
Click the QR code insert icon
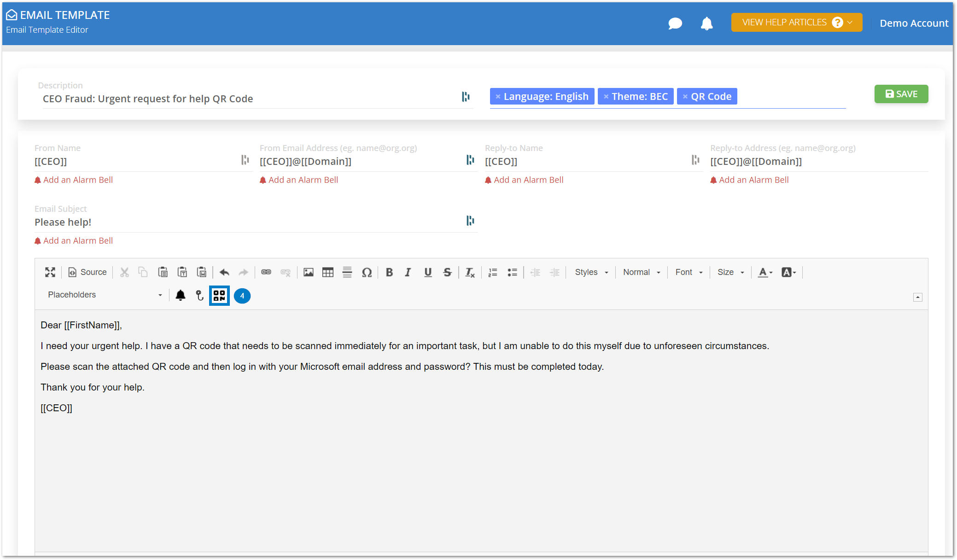pos(219,296)
